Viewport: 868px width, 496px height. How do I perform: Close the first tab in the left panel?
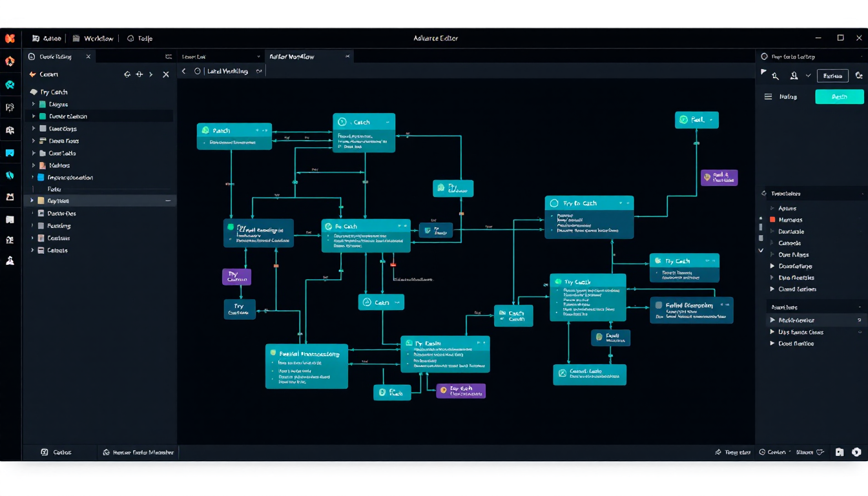point(88,57)
